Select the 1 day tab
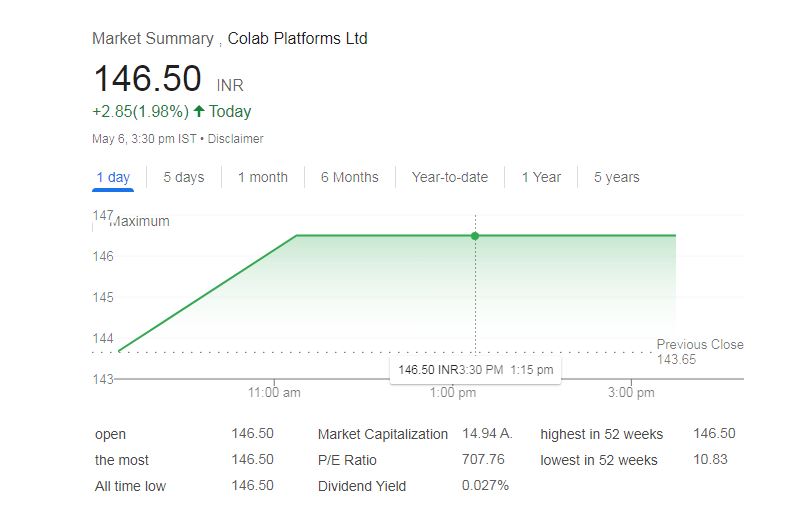 pos(113,177)
